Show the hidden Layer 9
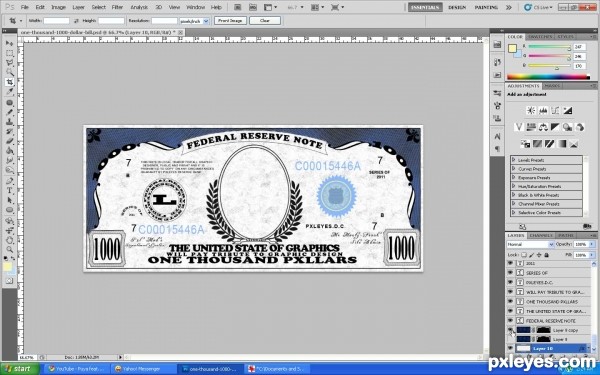The image size is (600, 375). (x=510, y=339)
